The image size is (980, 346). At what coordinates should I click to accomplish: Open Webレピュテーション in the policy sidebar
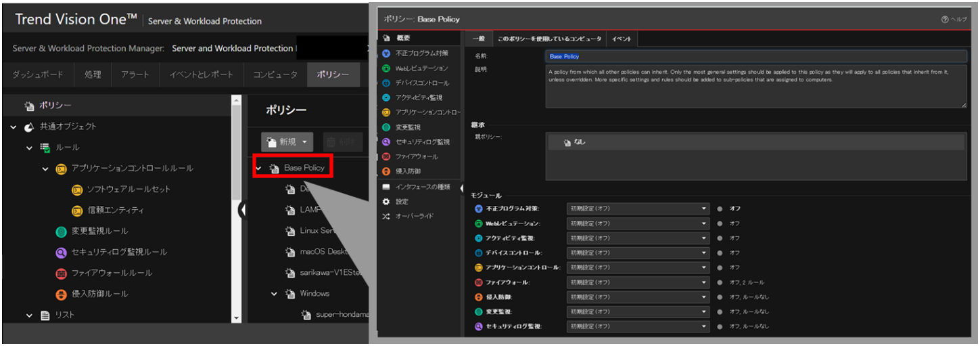(421, 68)
